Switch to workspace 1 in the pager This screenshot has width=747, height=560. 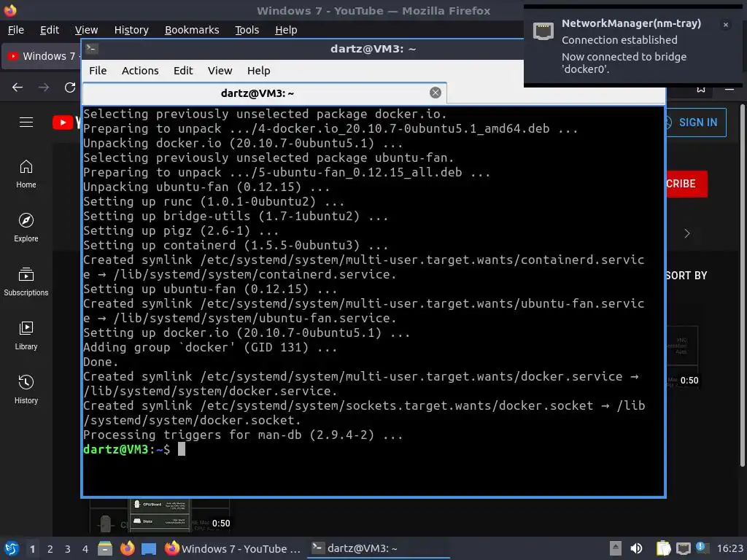[x=32, y=549]
